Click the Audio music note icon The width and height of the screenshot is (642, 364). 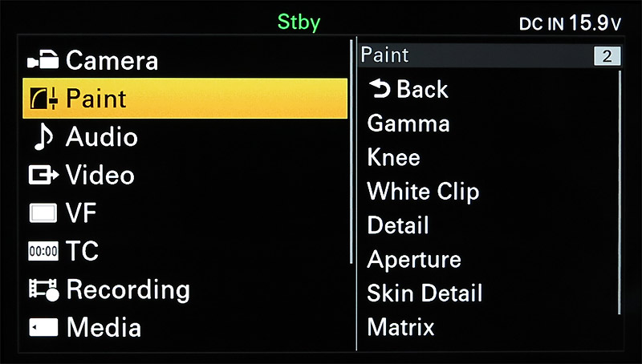click(x=42, y=137)
